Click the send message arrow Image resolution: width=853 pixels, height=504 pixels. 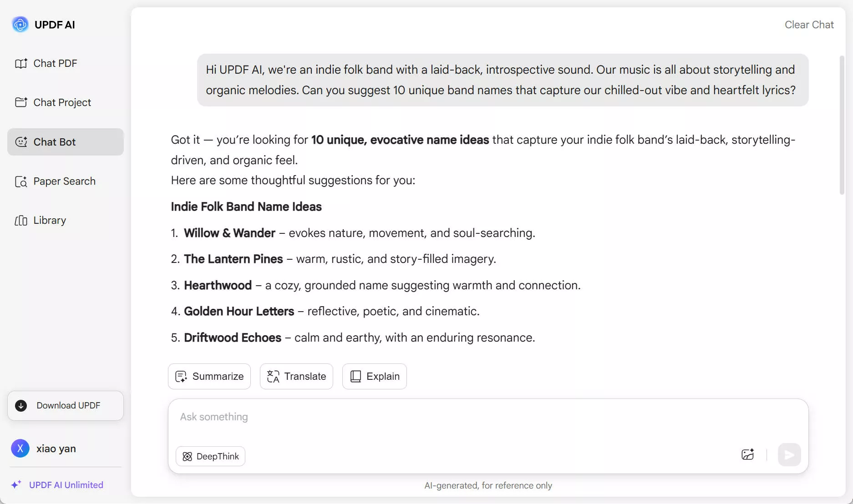pyautogui.click(x=789, y=454)
